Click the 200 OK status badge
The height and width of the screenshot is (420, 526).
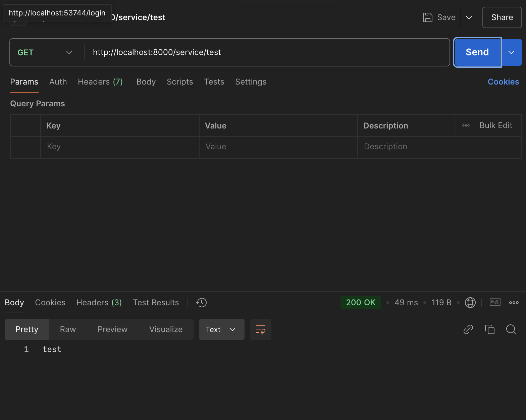(361, 303)
